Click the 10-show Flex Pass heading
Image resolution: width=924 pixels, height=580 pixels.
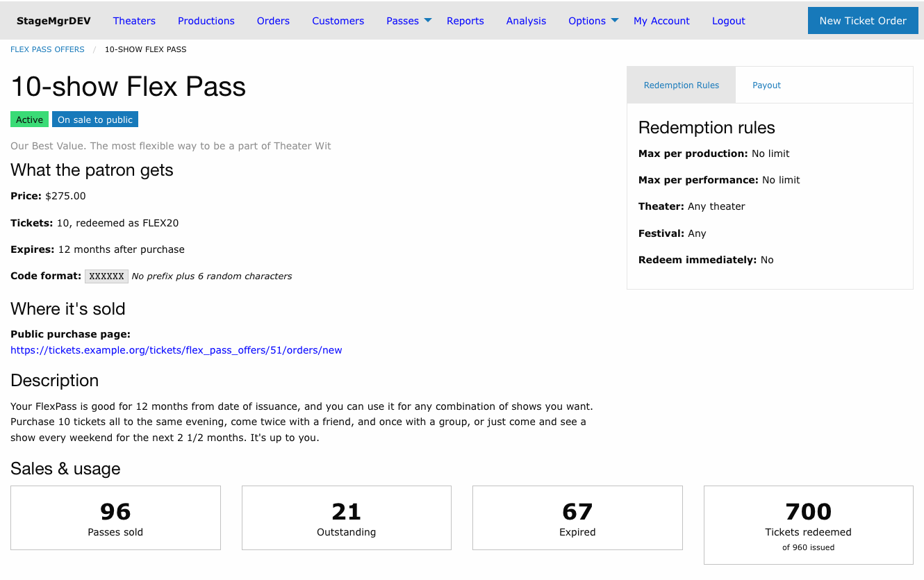tap(129, 87)
